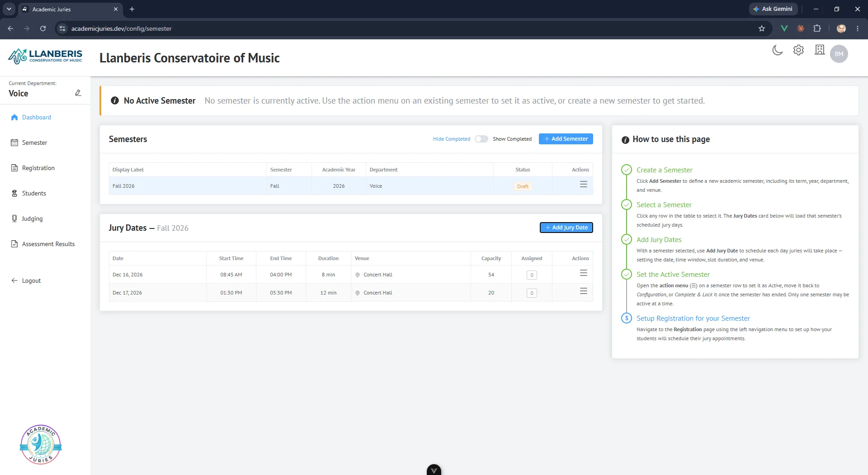Open BM user avatar menu

[x=839, y=54]
